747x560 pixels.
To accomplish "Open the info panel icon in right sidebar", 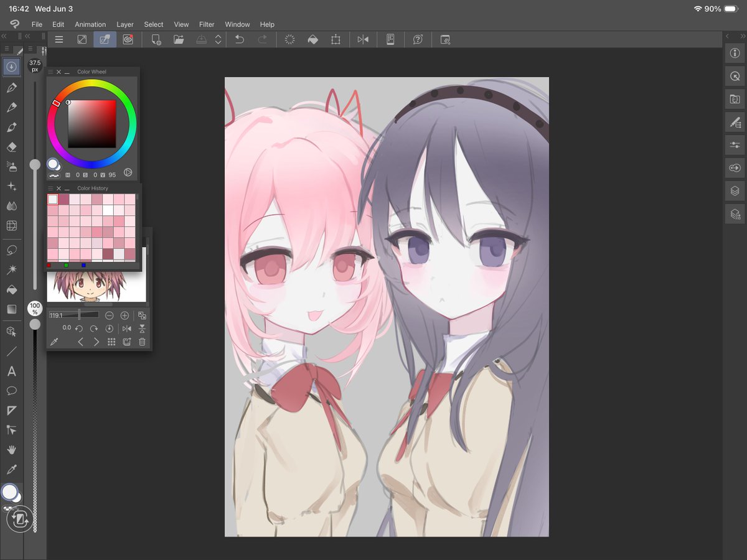I will [735, 54].
